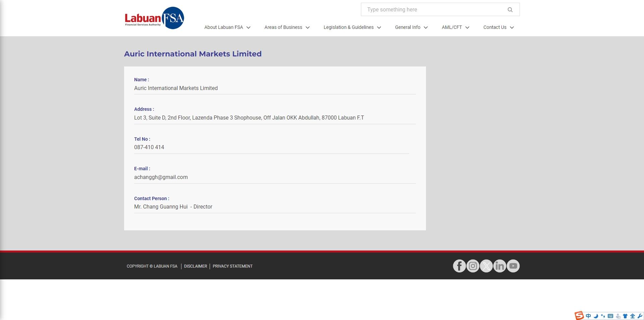Click the Sogou input method logo
This screenshot has width=644, height=320.
coord(579,316)
